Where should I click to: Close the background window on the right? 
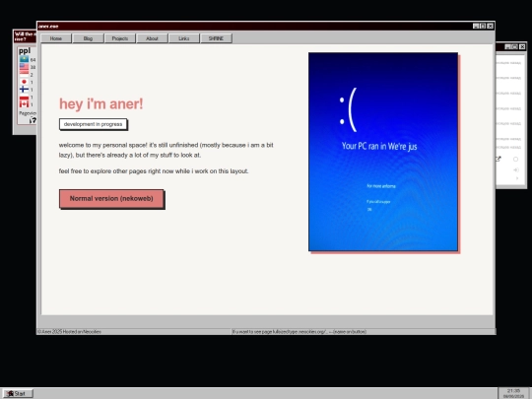522,47
